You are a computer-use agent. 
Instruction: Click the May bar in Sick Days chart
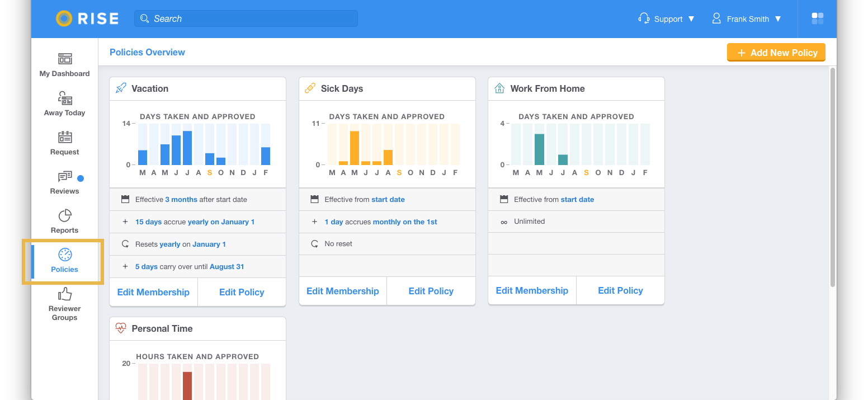(355, 148)
